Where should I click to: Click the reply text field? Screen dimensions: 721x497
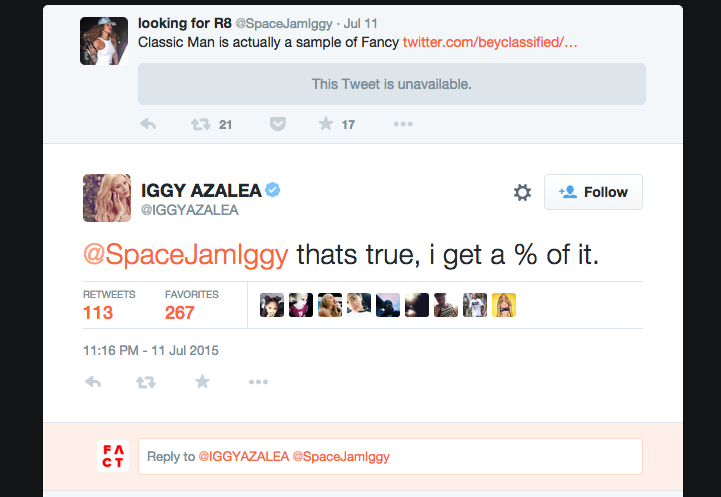(x=390, y=456)
